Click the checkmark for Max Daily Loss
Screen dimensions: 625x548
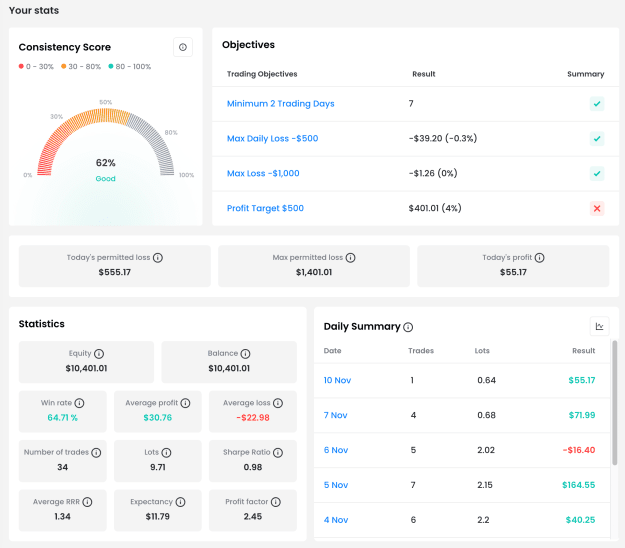pyautogui.click(x=597, y=139)
